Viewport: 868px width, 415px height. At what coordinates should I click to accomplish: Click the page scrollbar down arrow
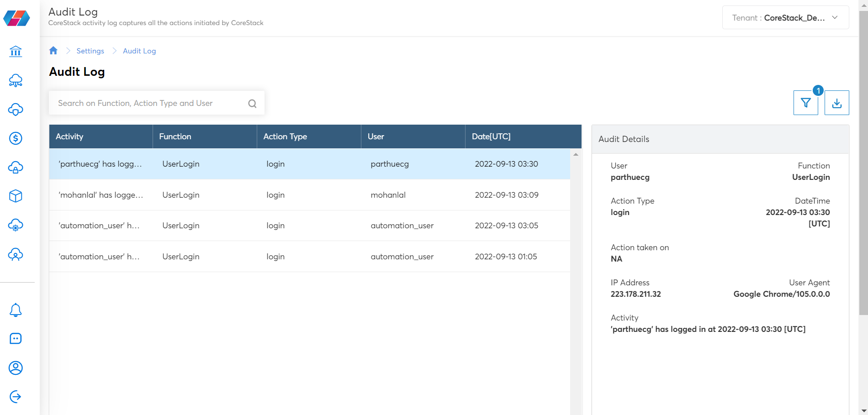click(863, 410)
